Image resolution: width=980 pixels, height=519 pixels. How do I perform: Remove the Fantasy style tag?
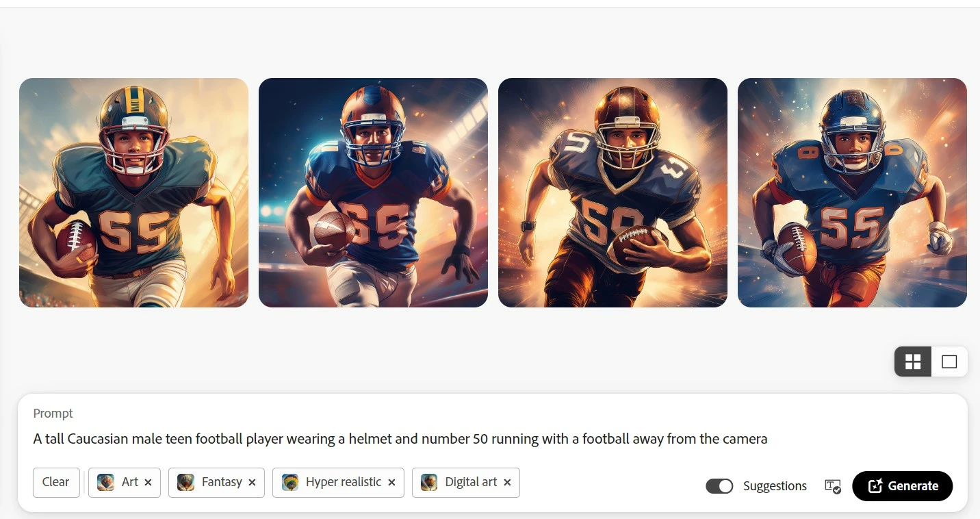pos(252,483)
